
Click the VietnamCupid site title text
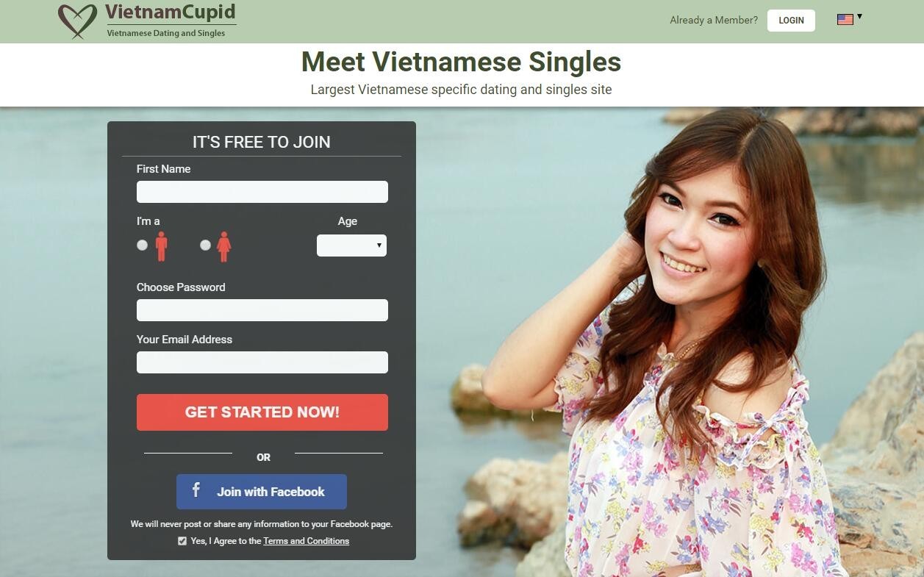coord(171,12)
